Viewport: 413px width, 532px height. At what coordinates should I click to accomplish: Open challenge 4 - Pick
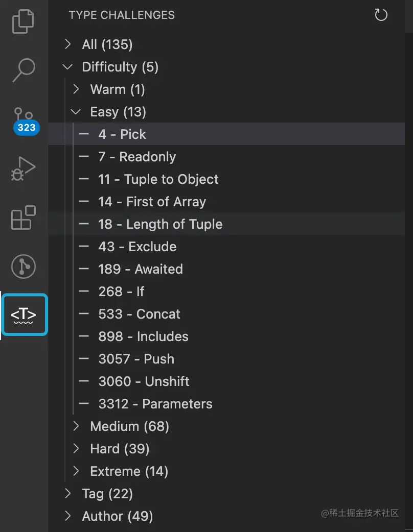(x=122, y=134)
